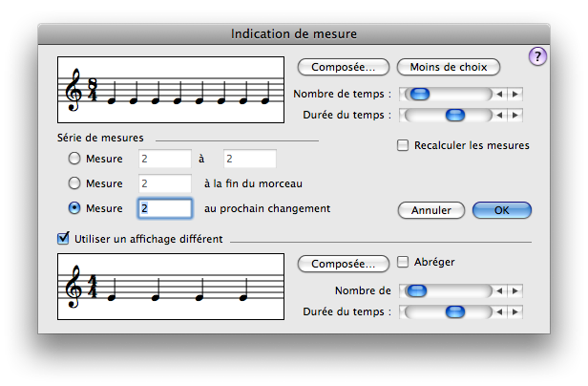Click the left arrow of the display section's Nombre de scrollbar
The image size is (588, 386).
tap(500, 290)
